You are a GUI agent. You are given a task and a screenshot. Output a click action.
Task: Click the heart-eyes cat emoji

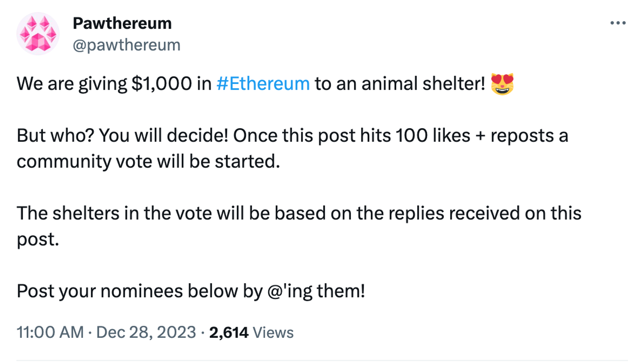point(502,84)
